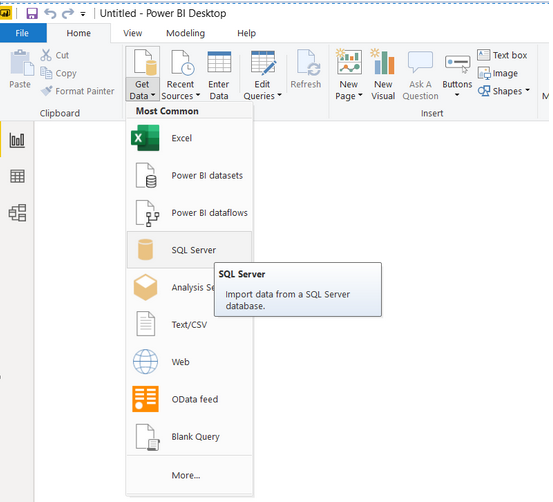Open the Modeling ribbon tab

(x=186, y=33)
